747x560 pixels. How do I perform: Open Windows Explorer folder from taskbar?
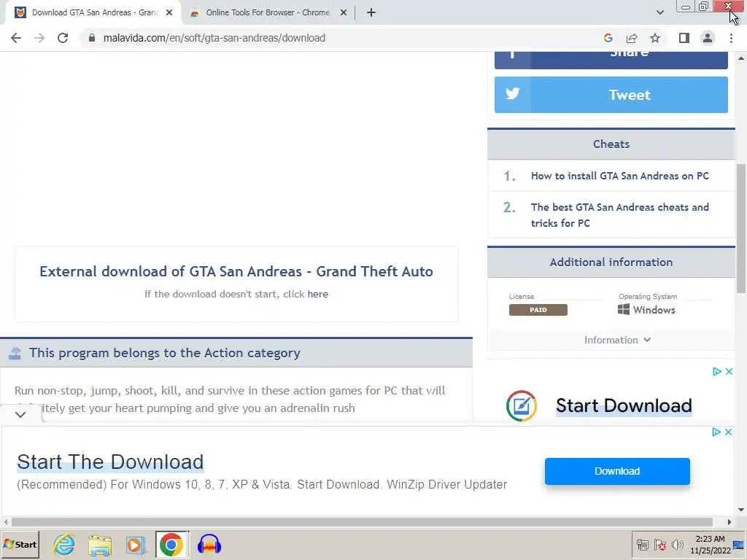99,545
